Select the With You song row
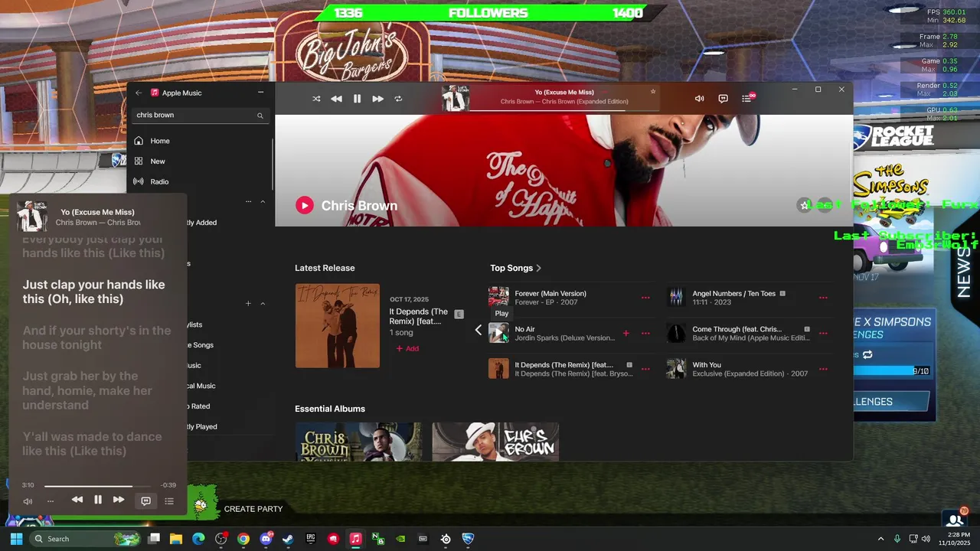Screen dimensions: 980x551 tap(748, 370)
